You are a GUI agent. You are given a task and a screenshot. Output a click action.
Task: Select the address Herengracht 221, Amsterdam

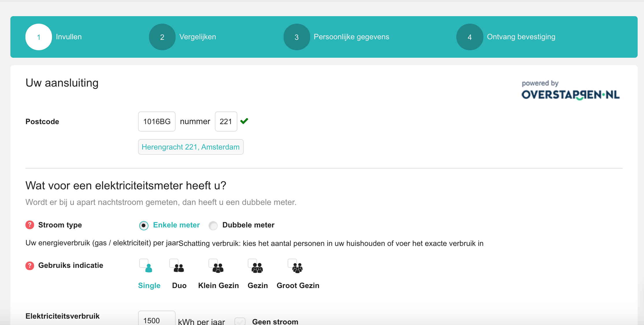point(191,147)
